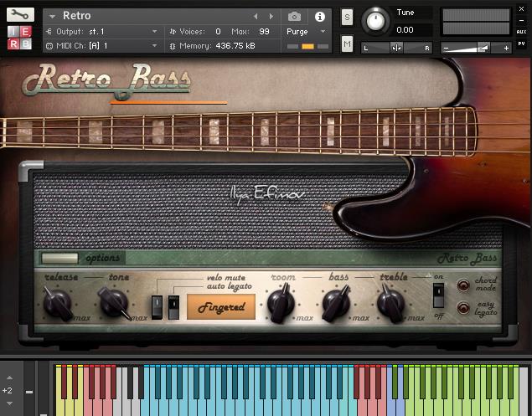Image resolution: width=532 pixels, height=416 pixels.
Task: Click the wrench edit instrument icon
Action: coord(21,15)
